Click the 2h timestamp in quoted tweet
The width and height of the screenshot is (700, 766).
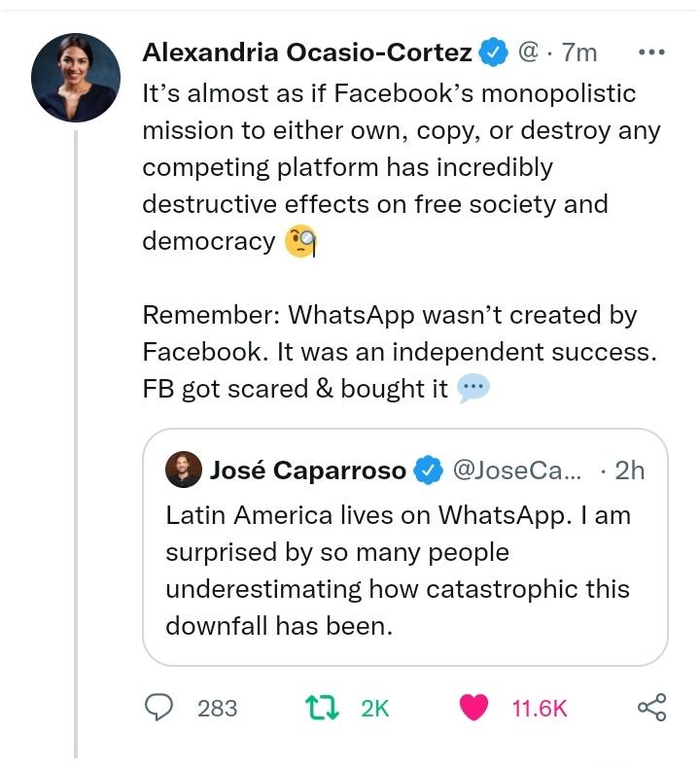pyautogui.click(x=629, y=471)
